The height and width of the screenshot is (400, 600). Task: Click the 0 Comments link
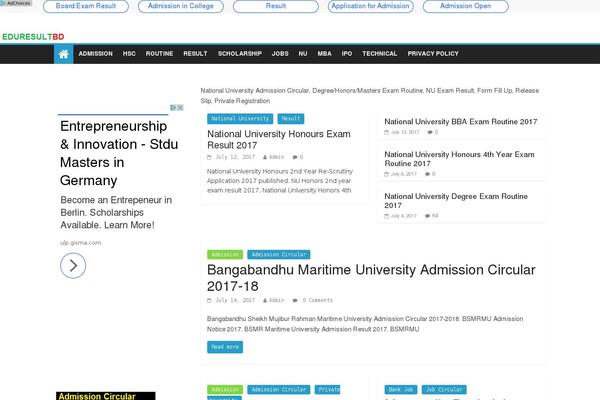318,300
